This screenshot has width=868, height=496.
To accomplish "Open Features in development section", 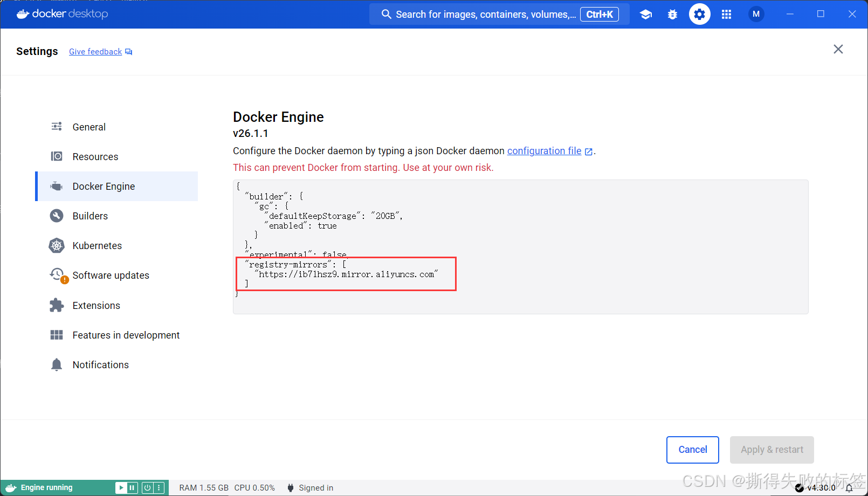I will pyautogui.click(x=117, y=335).
